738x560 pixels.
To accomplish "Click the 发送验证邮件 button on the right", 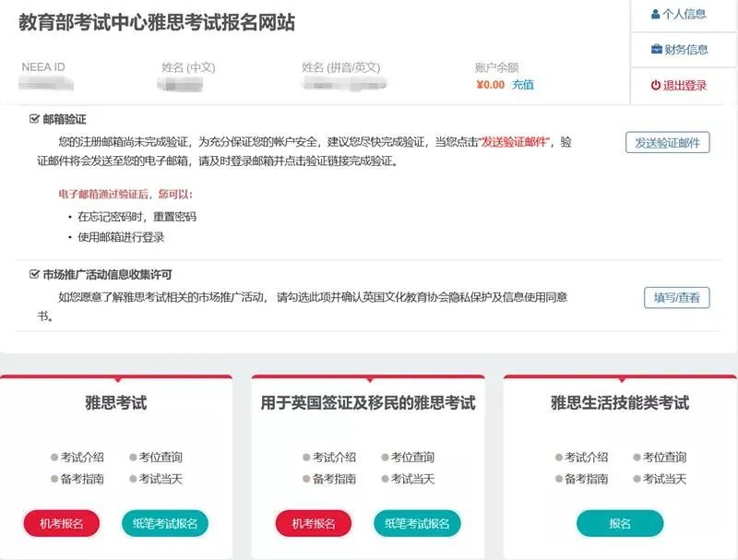I will (670, 143).
